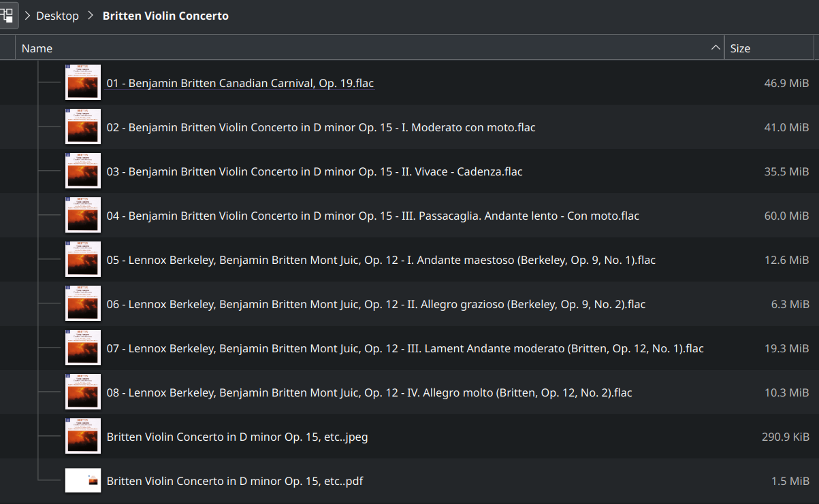The width and height of the screenshot is (819, 504).
Task: Click cover icon for Vivace - Cadenza track
Action: (x=83, y=171)
